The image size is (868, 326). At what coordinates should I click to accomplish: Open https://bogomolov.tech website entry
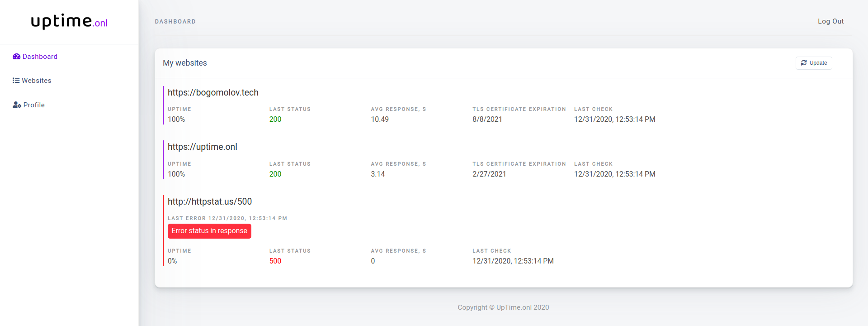point(213,92)
